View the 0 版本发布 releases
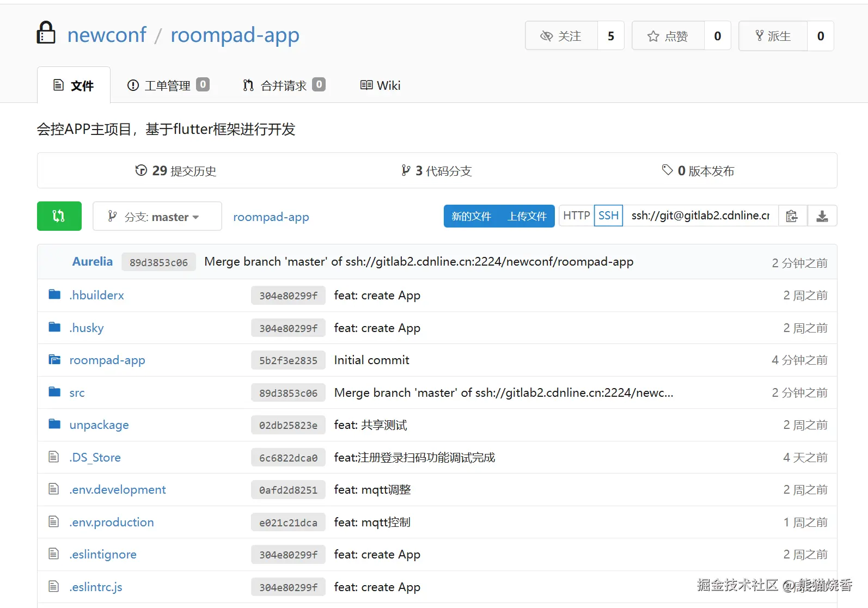The height and width of the screenshot is (608, 868). coord(698,170)
